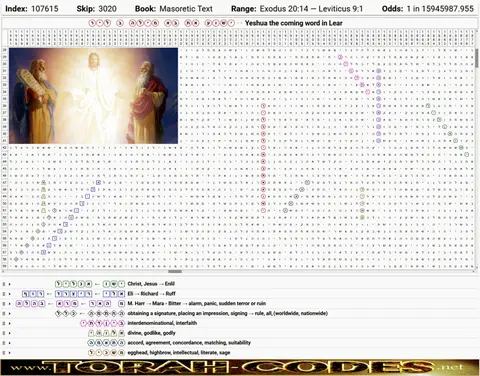The image size is (480, 376).
Task: Expand the 'interdenominational, interfaith' row
Action: [10, 323]
